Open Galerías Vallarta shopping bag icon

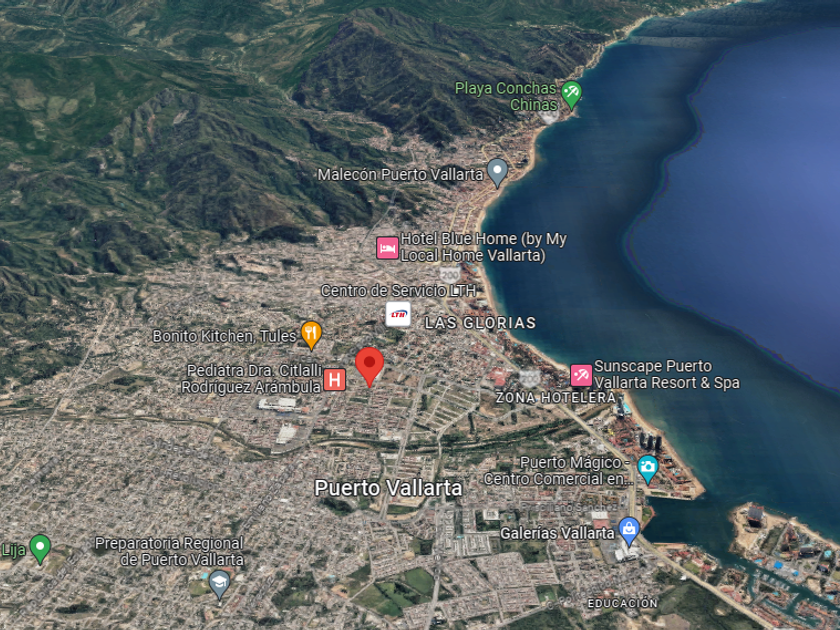(x=629, y=531)
